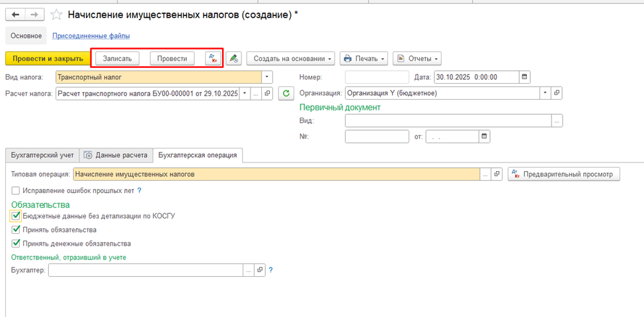Open the Отчеты dropdown menu
The image size is (644, 317).
(417, 58)
